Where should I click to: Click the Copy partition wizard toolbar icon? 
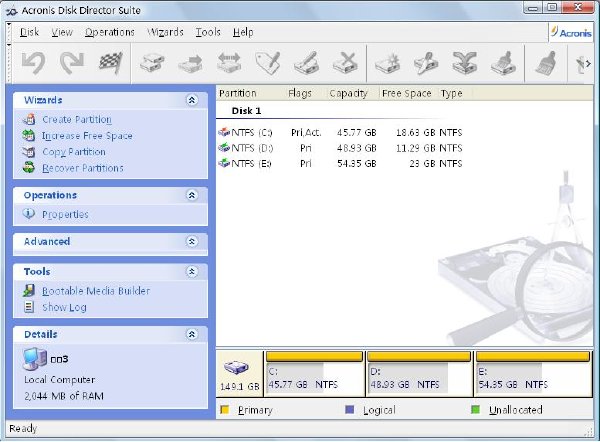click(x=465, y=63)
